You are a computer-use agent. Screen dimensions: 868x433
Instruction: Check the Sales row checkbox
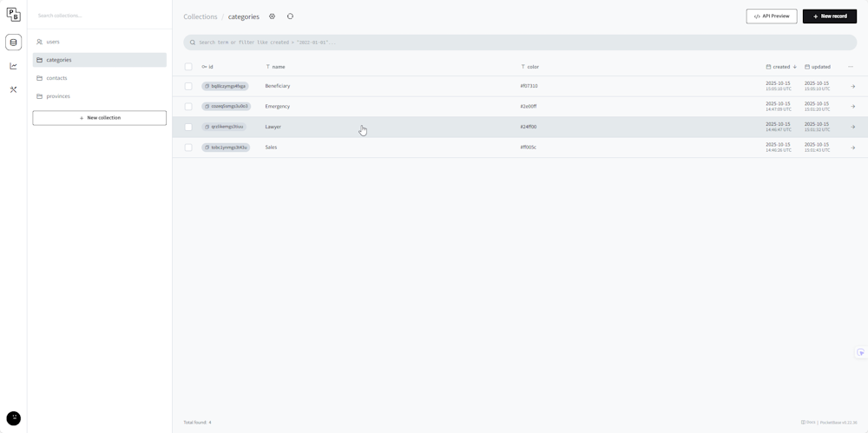[x=188, y=148]
